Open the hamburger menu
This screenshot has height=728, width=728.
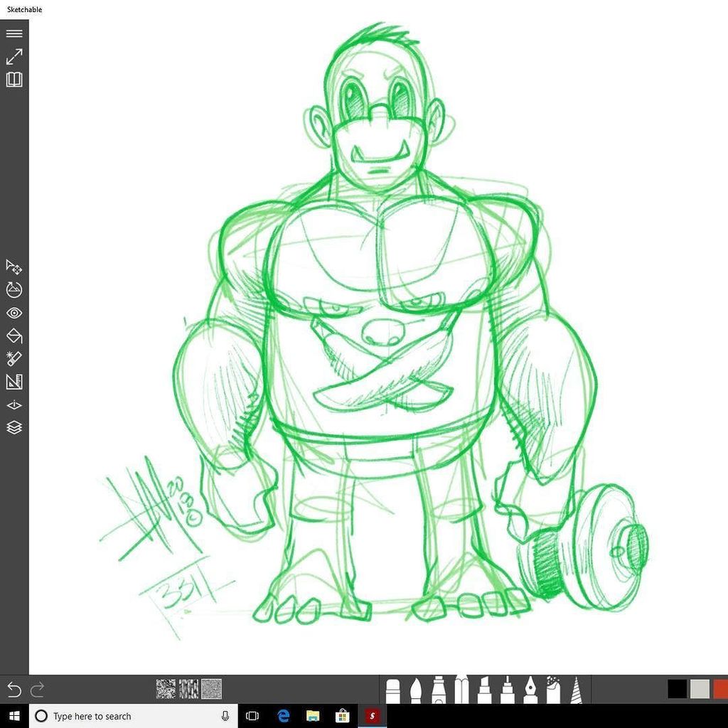[x=14, y=33]
